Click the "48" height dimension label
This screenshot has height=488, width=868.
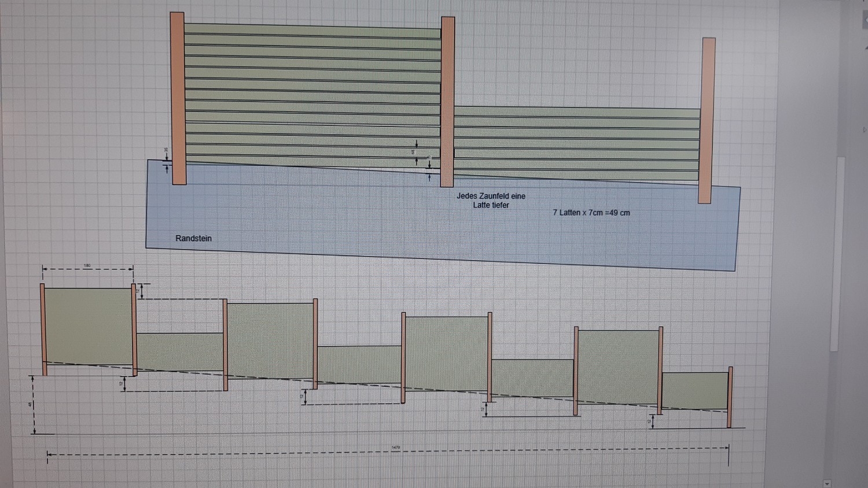30,404
